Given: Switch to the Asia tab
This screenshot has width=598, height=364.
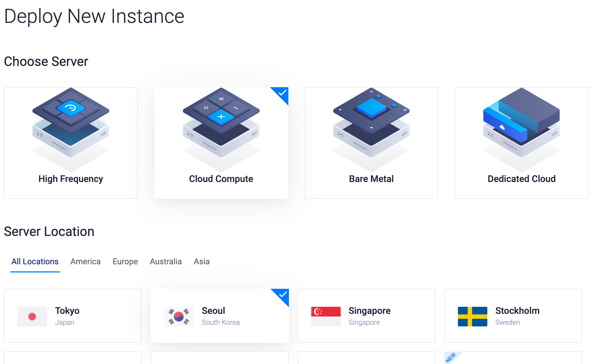Looking at the screenshot, I should pyautogui.click(x=202, y=262).
